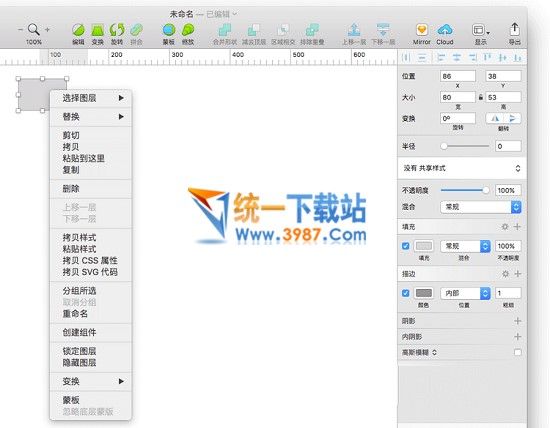Click the plus button beside 阴影
Image resolution: width=550 pixels, height=428 pixels.
(x=517, y=321)
